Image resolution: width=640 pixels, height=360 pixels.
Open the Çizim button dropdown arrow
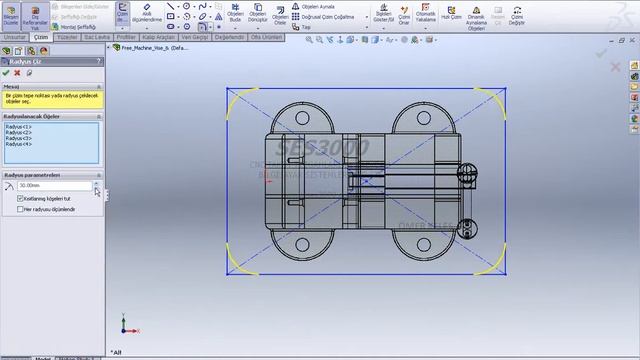[x=122, y=29]
